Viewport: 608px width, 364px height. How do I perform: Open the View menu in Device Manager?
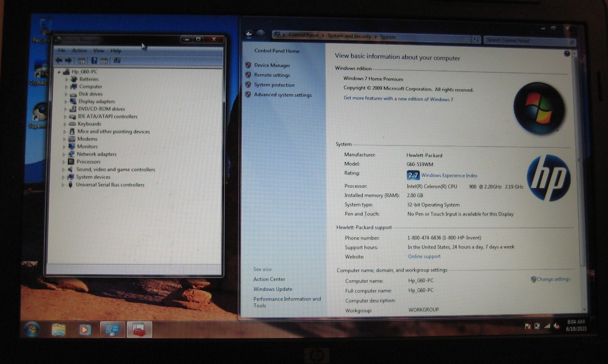99,50
